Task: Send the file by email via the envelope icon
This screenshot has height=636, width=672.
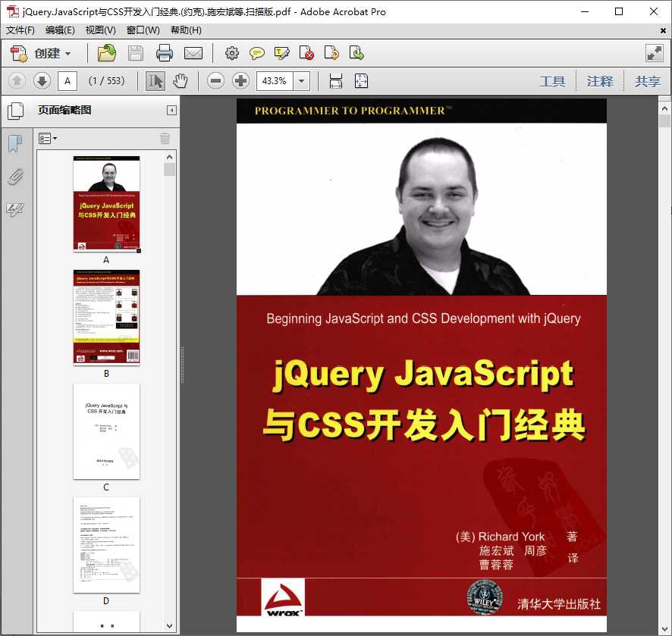Action: tap(193, 53)
